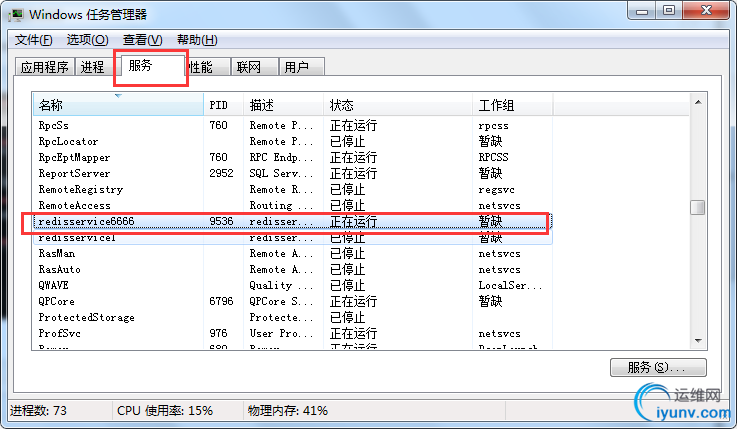
Task: Select the RemoteAccess service row
Action: point(292,205)
